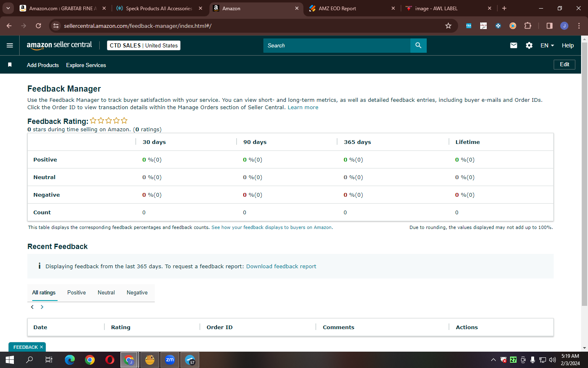Switch to the All ratings tab

[44, 293]
